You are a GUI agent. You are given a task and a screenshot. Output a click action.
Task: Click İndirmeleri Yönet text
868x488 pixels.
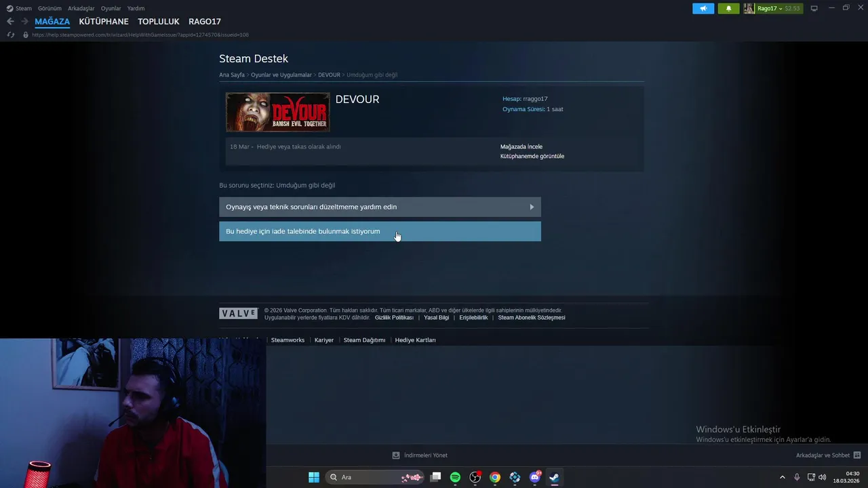(x=426, y=455)
